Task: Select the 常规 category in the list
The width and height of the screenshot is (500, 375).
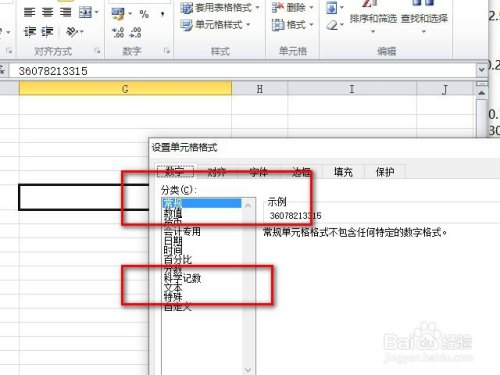Action: (x=202, y=203)
